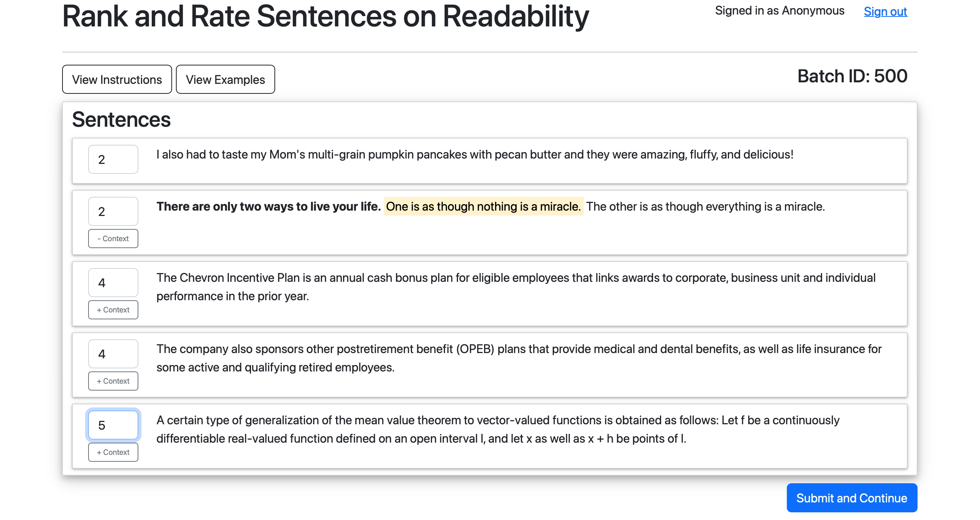The height and width of the screenshot is (520, 980).
Task: Click the pumpkin pancakes sentence text
Action: tap(474, 154)
